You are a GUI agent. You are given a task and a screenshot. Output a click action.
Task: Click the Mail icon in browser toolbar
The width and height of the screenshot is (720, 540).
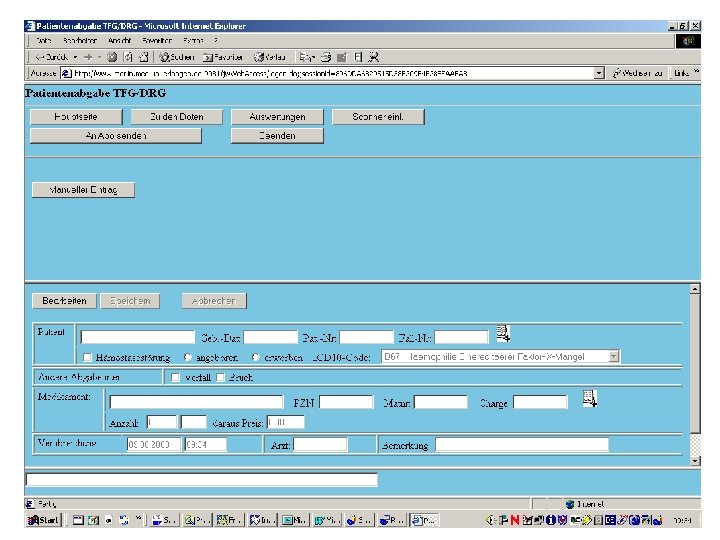pyautogui.click(x=306, y=57)
